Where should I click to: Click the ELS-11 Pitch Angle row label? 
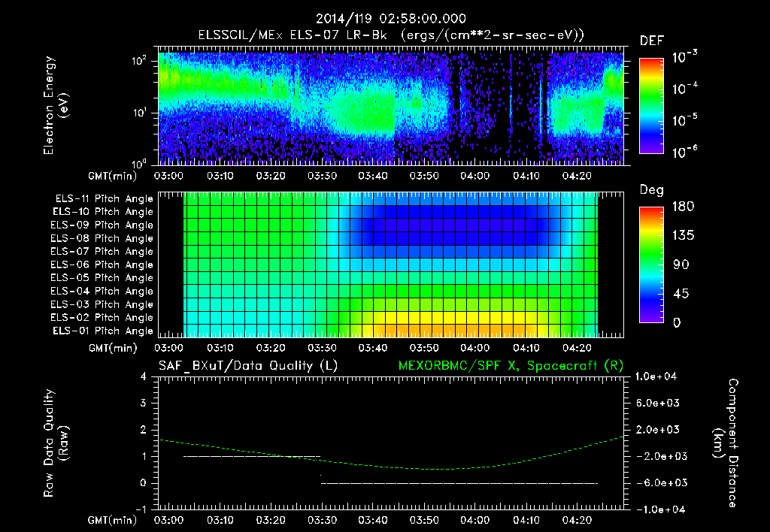pyautogui.click(x=104, y=199)
